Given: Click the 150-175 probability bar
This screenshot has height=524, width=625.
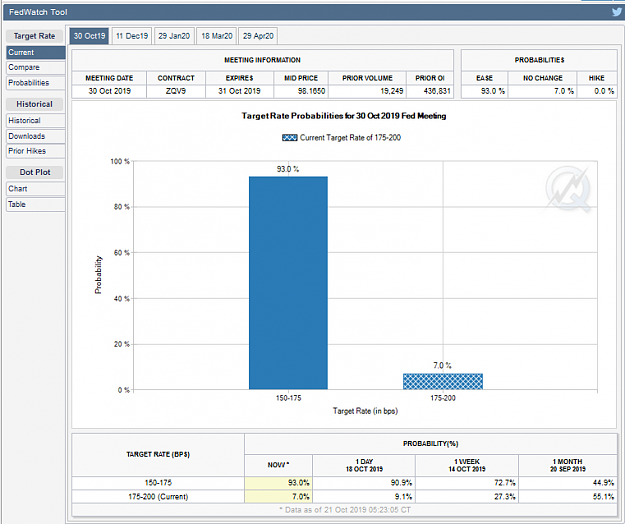Looking at the screenshot, I should click(288, 283).
